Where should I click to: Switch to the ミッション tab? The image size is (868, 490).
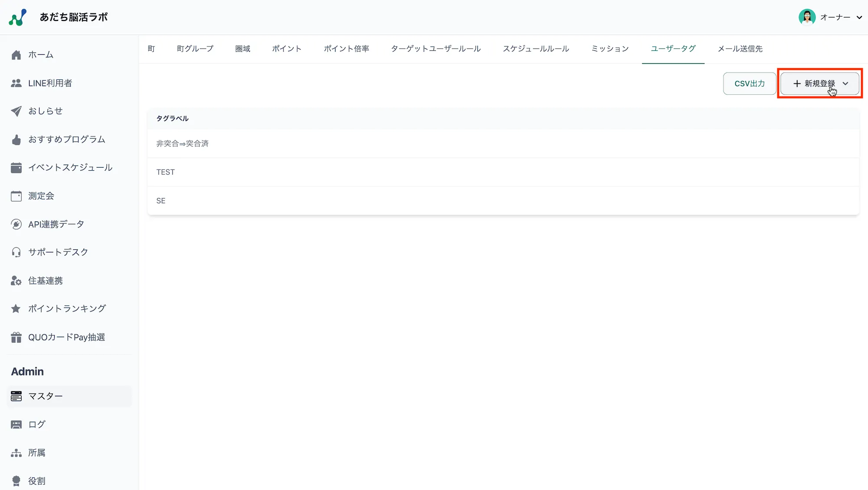(610, 49)
